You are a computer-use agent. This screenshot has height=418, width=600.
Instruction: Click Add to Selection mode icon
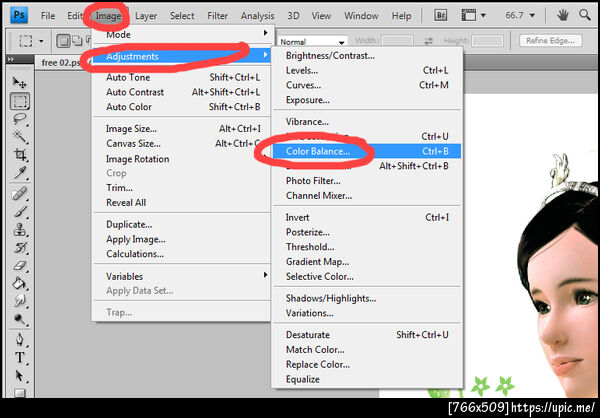click(77, 41)
